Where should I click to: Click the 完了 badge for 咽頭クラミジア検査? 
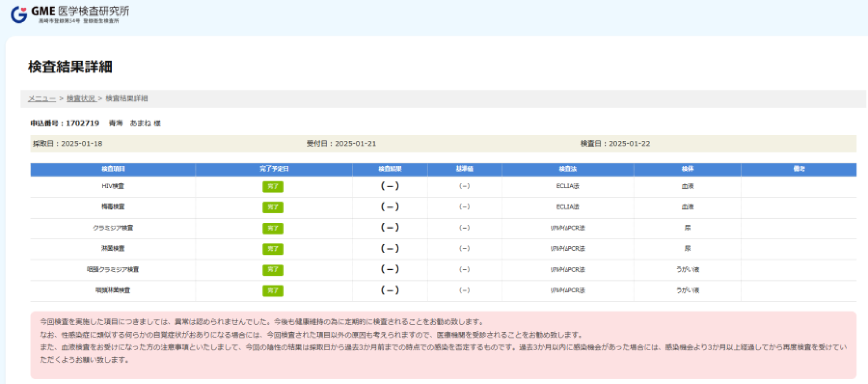(x=273, y=270)
